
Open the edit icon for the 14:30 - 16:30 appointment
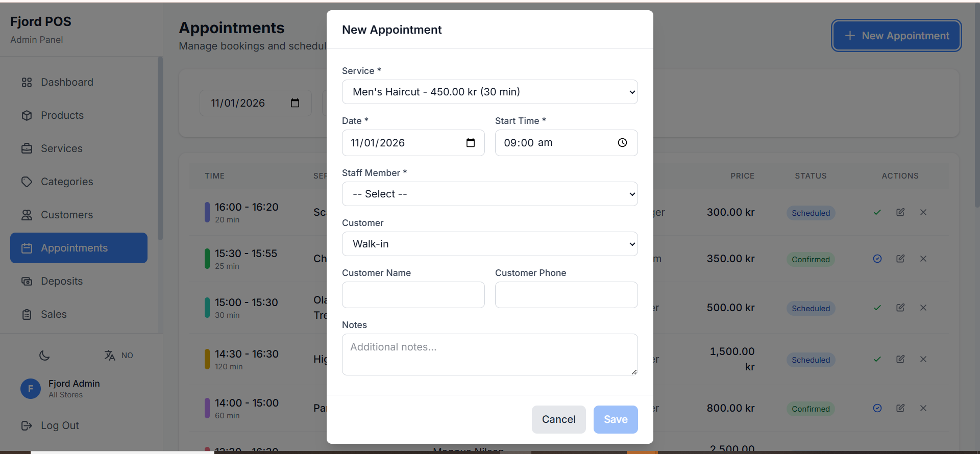pyautogui.click(x=900, y=359)
